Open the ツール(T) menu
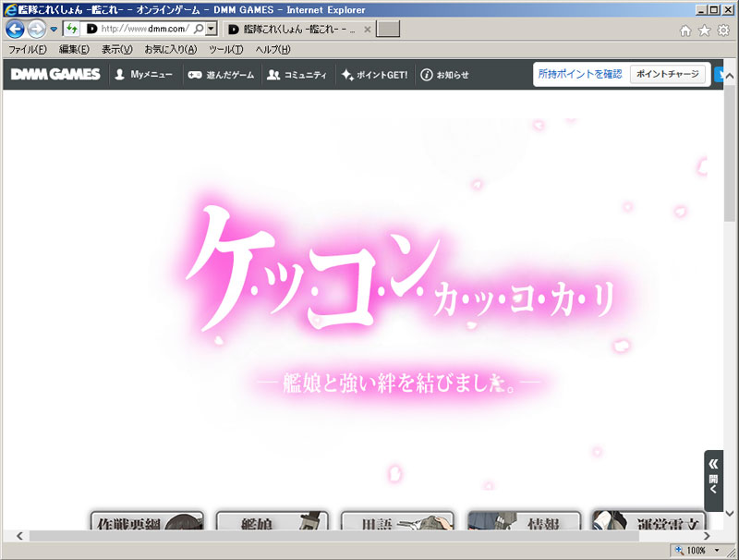The width and height of the screenshot is (739, 560). (x=226, y=50)
